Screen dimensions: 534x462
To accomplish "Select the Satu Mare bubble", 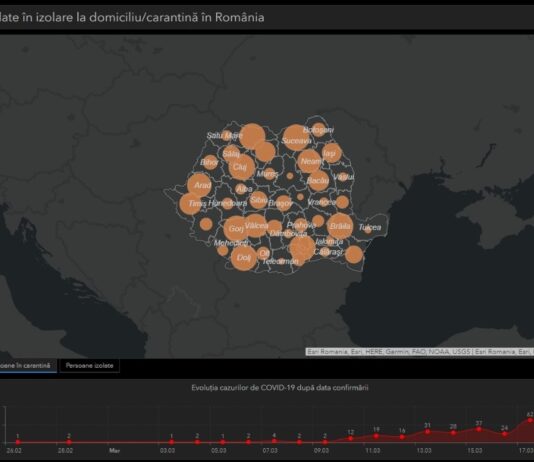I will [x=226, y=136].
